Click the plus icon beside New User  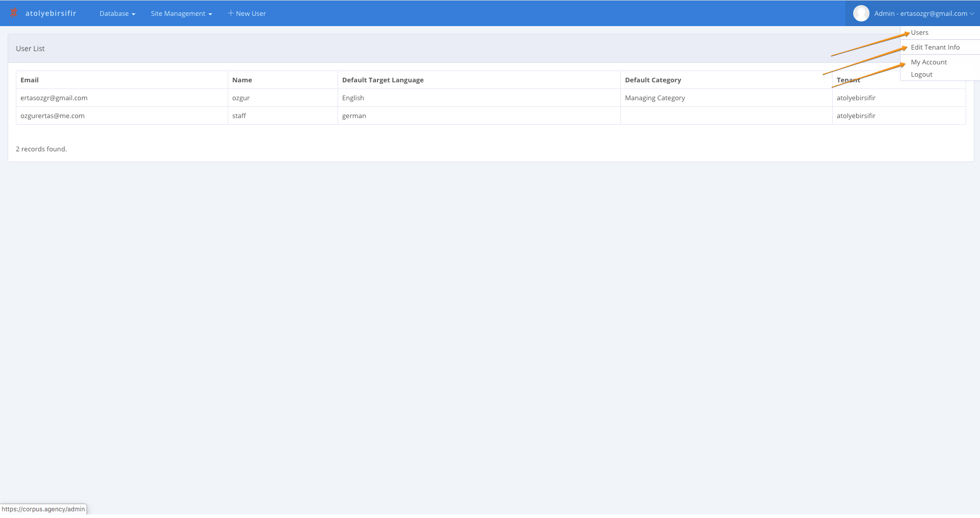coord(231,13)
